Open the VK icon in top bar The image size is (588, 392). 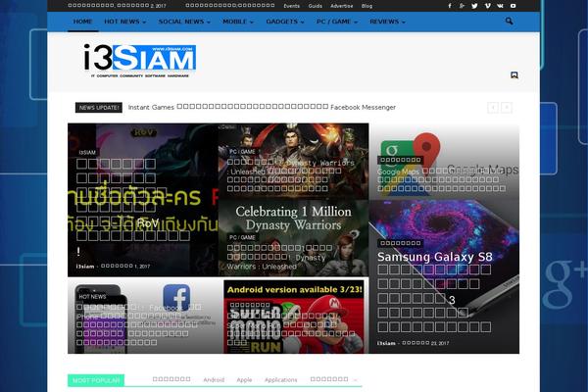[500, 6]
